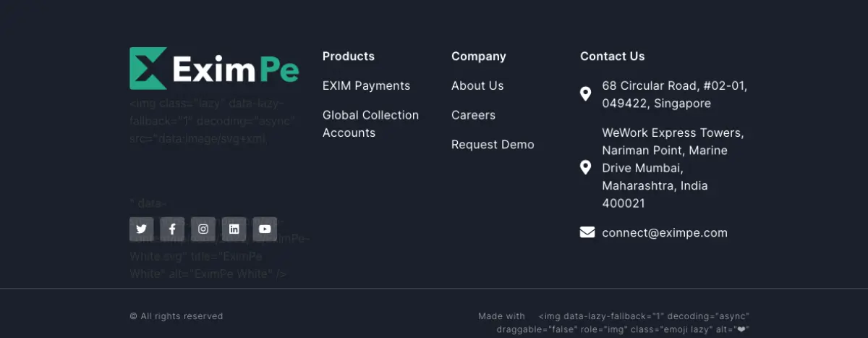This screenshot has width=868, height=338.
Task: Open the Global Collection Accounts link
Action: (x=370, y=124)
